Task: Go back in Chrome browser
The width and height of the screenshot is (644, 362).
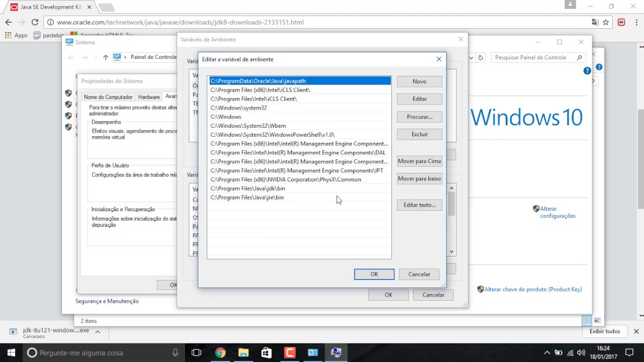Action: pos(9,22)
